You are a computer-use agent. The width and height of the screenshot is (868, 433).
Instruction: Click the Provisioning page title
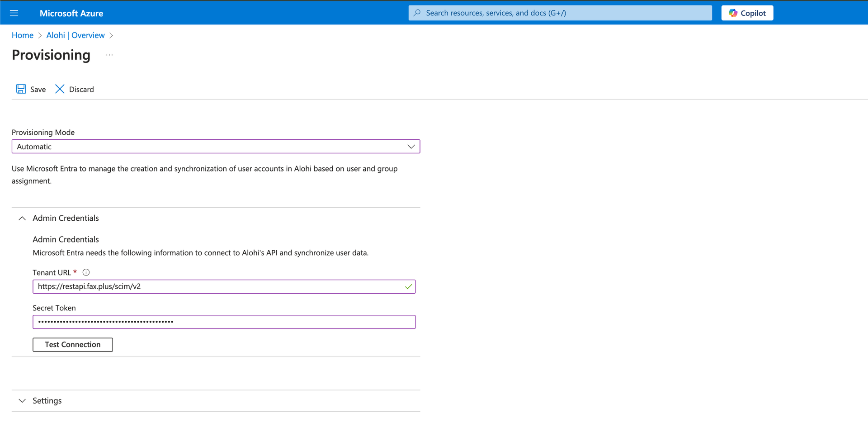[51, 55]
